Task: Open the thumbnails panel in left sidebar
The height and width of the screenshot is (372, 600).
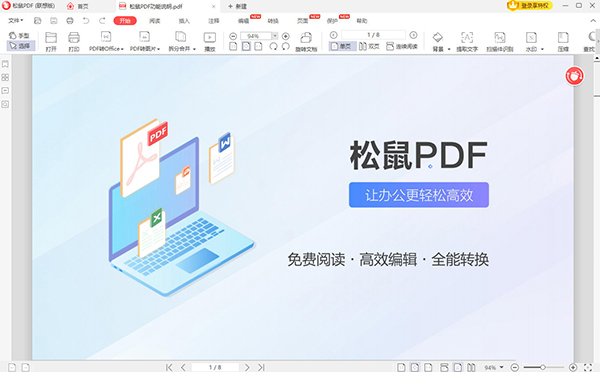Action: (x=5, y=78)
